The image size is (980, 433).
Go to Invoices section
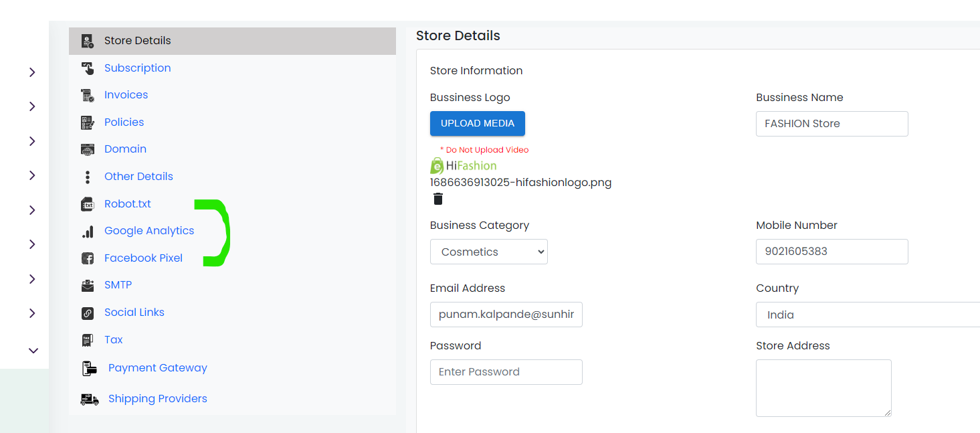(x=126, y=94)
